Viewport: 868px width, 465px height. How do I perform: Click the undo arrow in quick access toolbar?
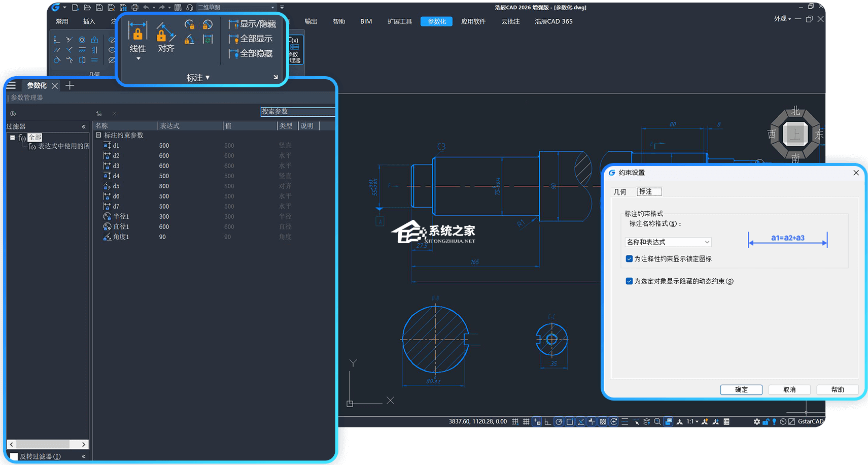click(146, 7)
